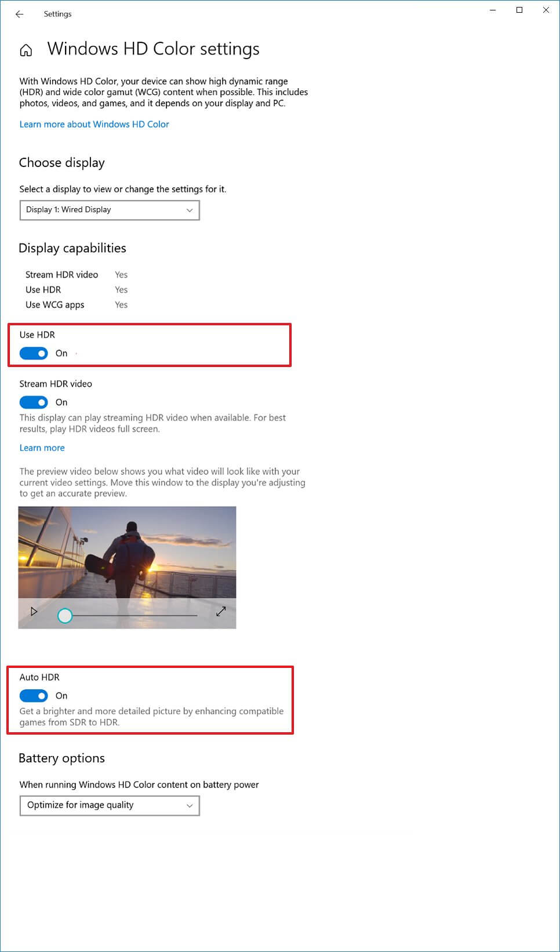Close the Settings window

click(x=546, y=10)
